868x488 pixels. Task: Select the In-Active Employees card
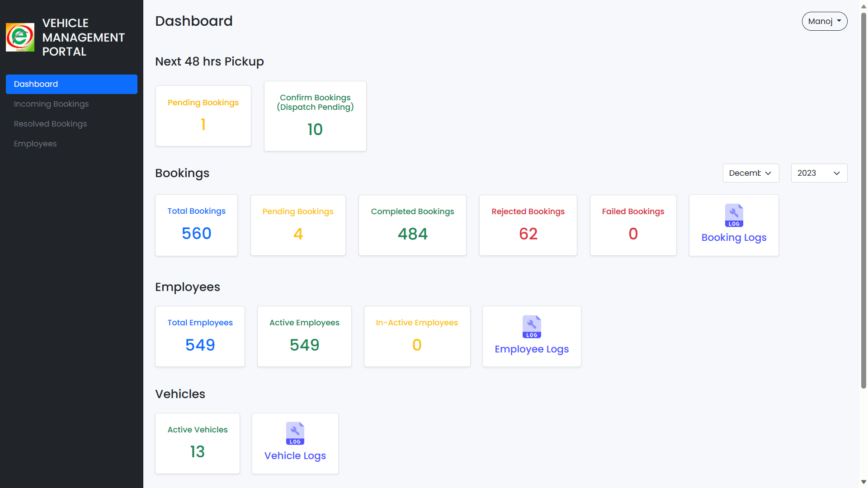coord(417,336)
